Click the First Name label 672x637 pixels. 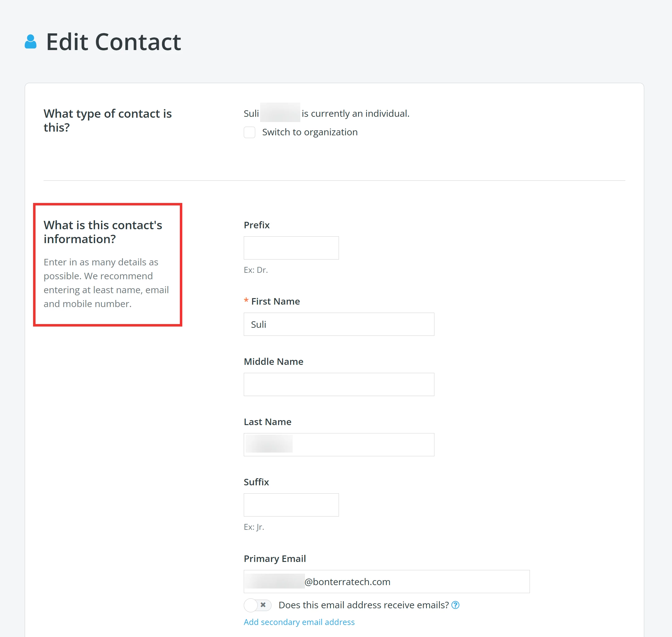[x=275, y=301]
